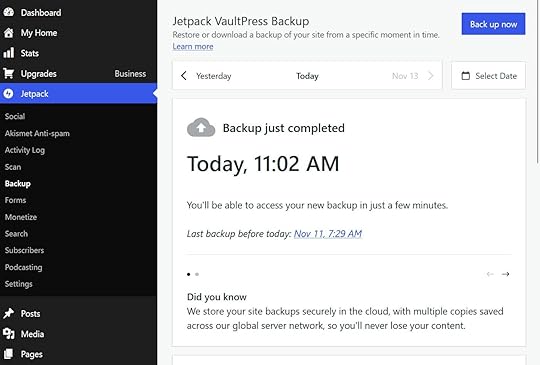
Task: Open the Select Date picker
Action: 488,76
